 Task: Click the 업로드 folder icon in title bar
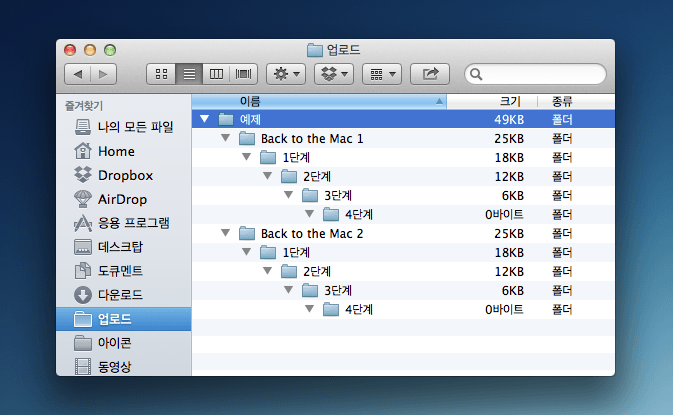[315, 50]
